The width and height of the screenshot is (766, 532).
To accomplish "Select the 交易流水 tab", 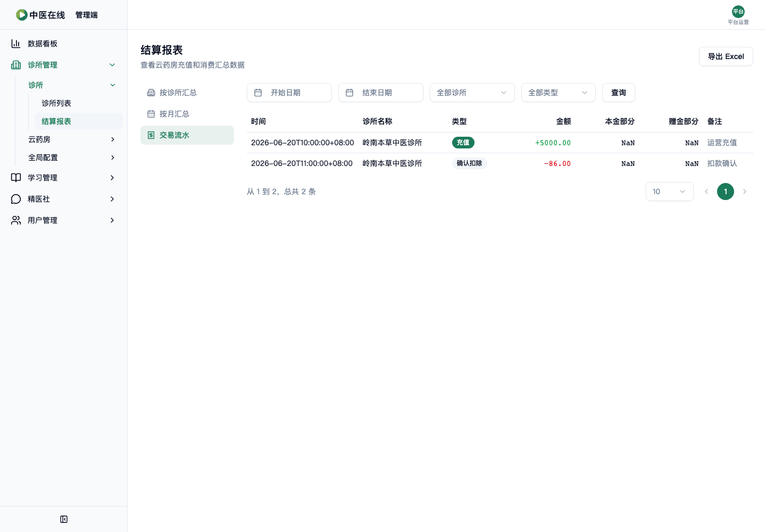I will coord(187,135).
